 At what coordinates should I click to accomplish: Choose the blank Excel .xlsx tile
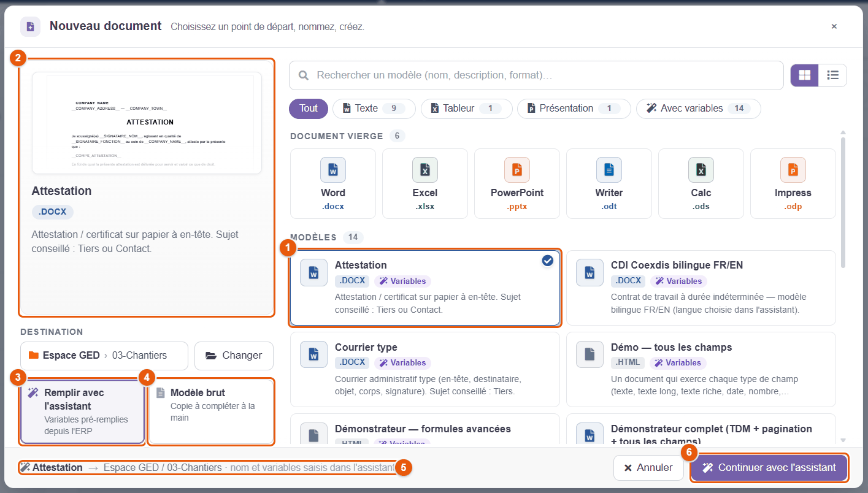tap(425, 184)
